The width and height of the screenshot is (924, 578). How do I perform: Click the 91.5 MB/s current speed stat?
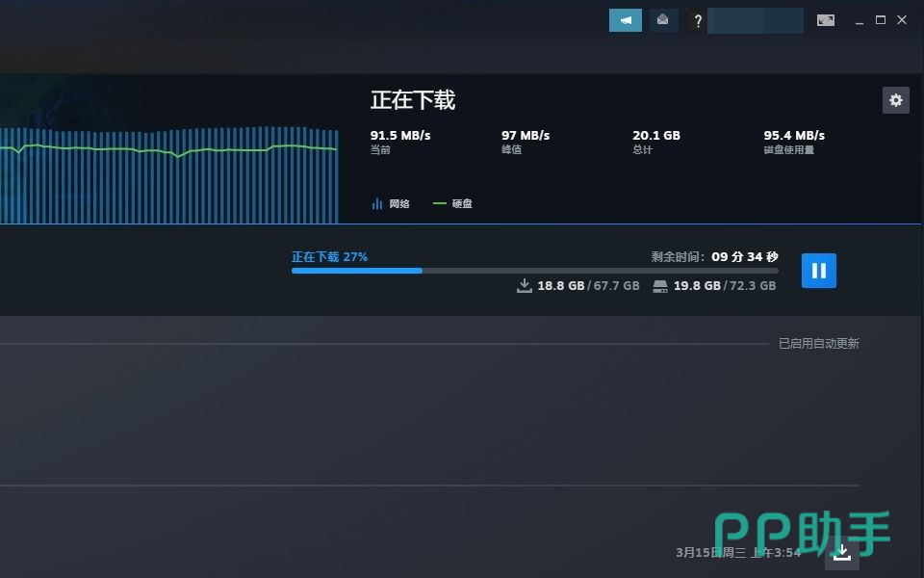[400, 136]
